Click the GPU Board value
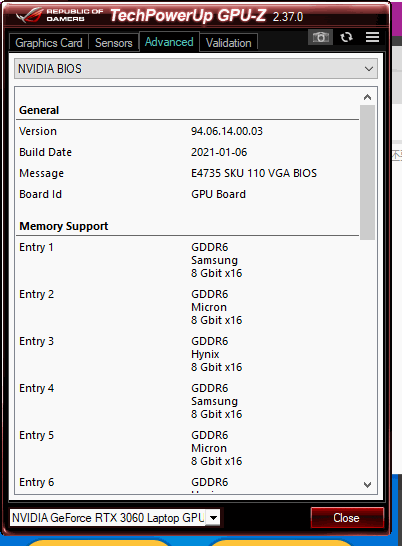This screenshot has width=402, height=546. [218, 194]
